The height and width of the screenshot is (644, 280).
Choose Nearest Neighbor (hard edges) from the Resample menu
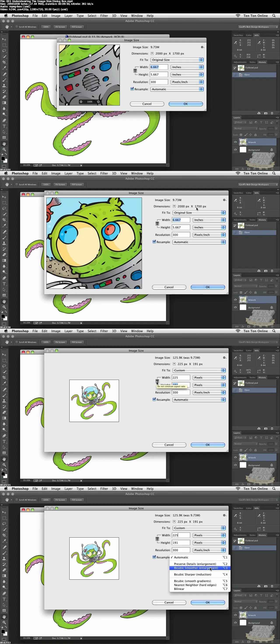coord(200,585)
